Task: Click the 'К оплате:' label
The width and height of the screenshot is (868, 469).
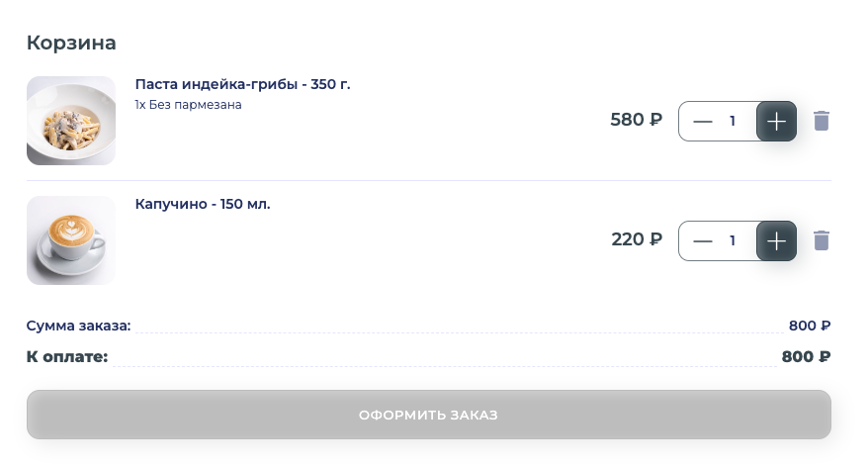Action: (67, 356)
